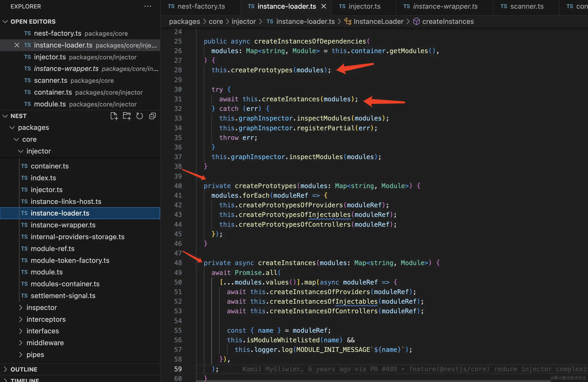Screen dimensions: 588x382
Task: Click TS icon beside instance-links-host.ts
Action: pos(24,201)
